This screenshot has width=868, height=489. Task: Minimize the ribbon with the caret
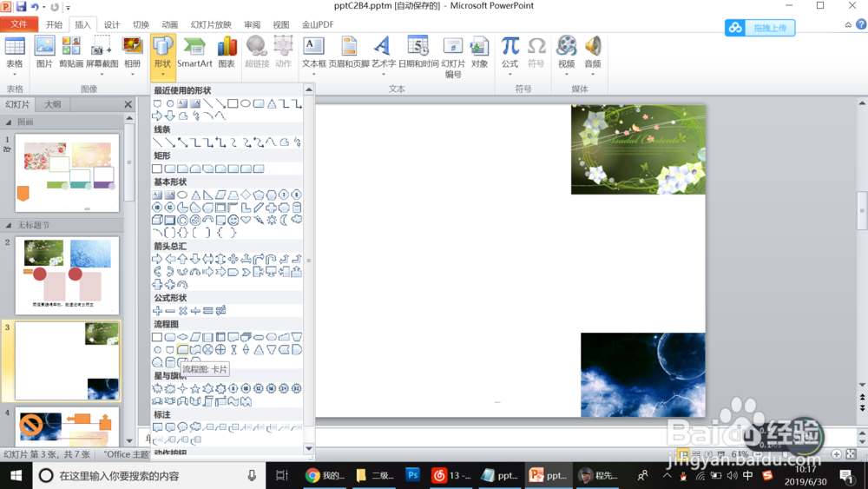coord(847,24)
